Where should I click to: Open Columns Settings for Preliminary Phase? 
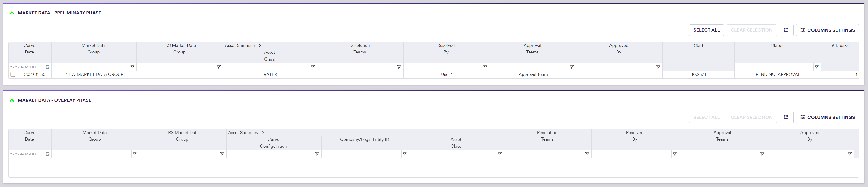click(x=827, y=30)
